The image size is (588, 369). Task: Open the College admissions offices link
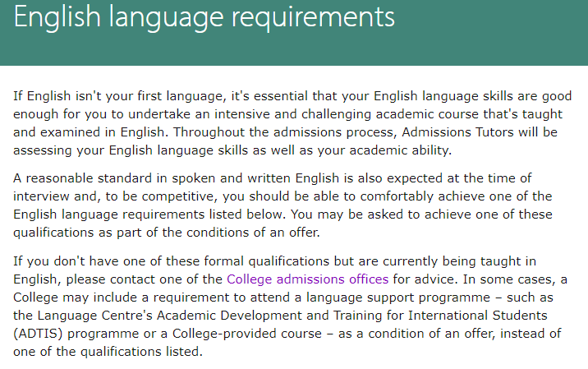pos(307,279)
